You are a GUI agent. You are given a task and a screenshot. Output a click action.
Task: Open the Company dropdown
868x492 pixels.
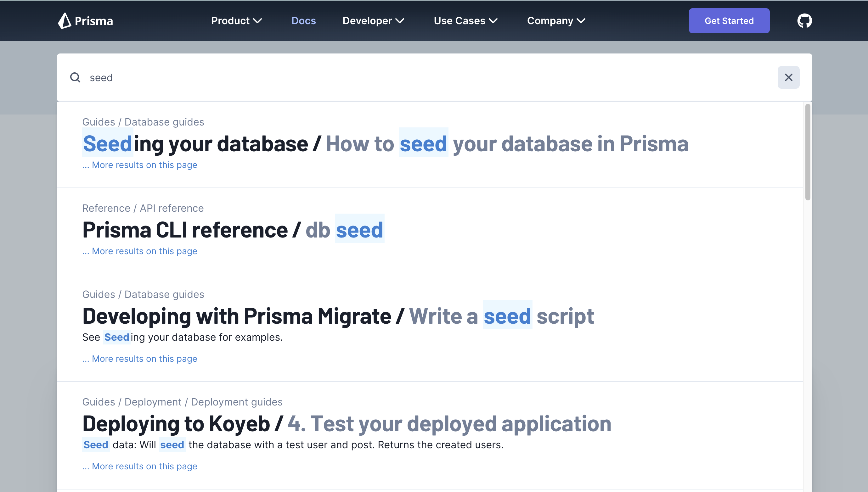click(556, 21)
